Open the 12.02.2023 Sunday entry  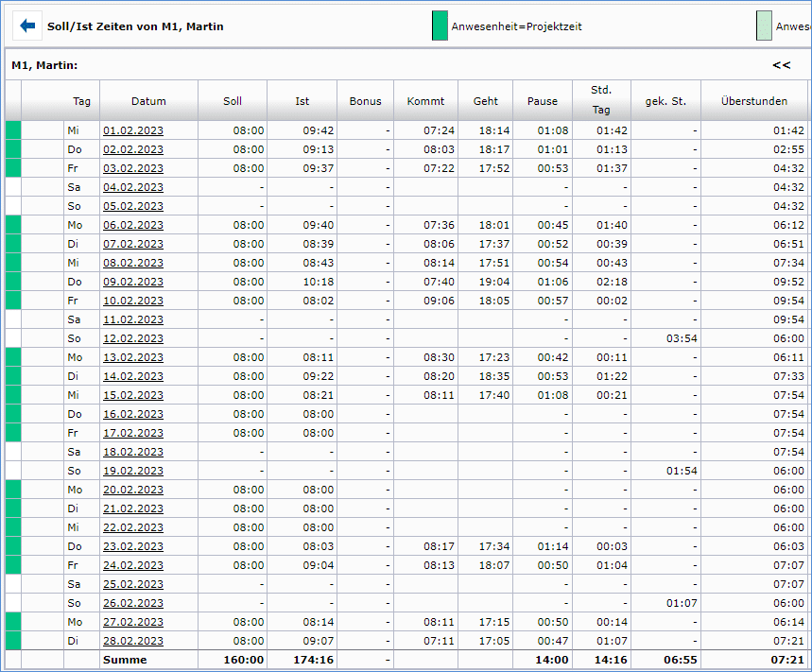pos(133,338)
